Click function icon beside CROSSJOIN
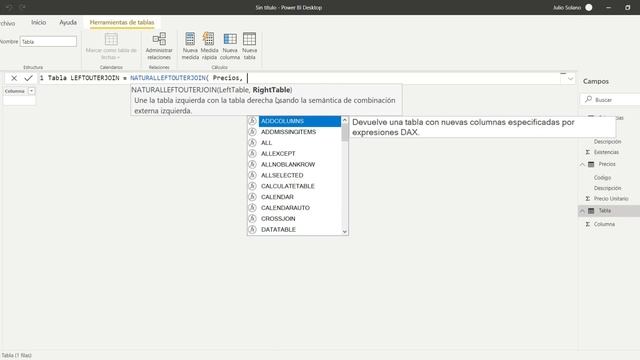Screen dimensions: 640x360 click(x=252, y=219)
